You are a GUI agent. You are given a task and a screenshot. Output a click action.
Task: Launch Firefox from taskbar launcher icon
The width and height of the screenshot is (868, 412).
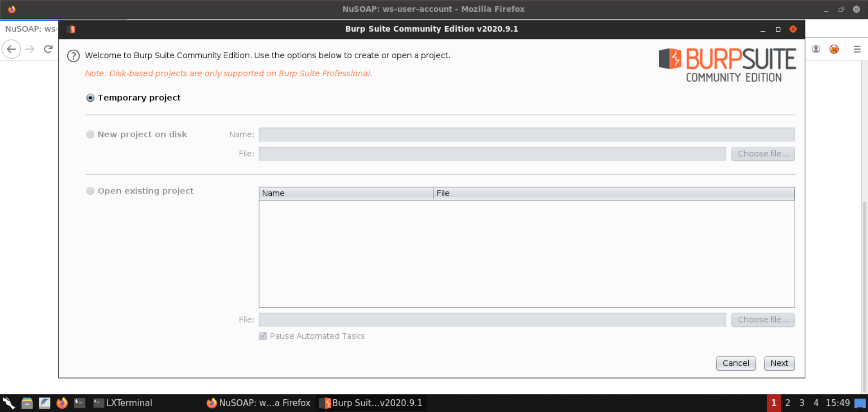click(x=62, y=403)
